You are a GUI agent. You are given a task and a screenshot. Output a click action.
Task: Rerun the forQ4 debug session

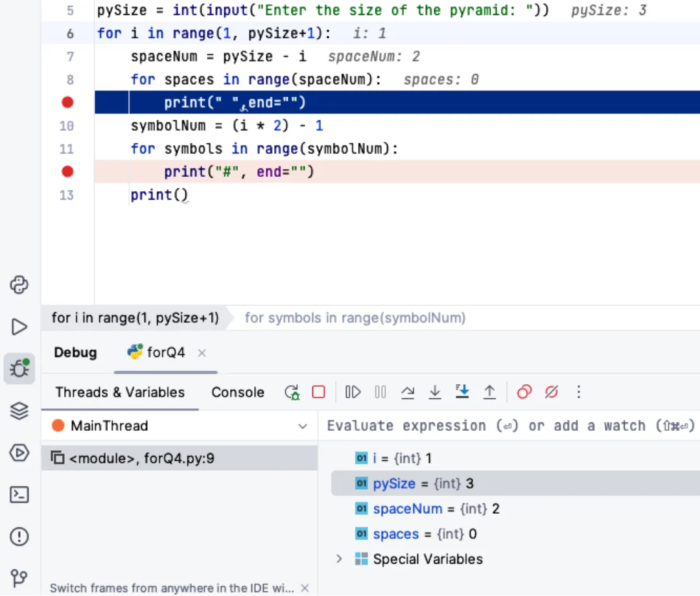click(x=292, y=392)
